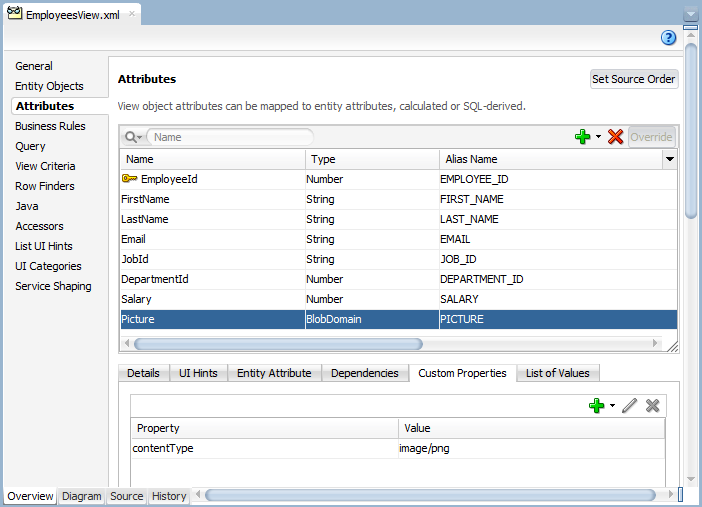Image resolution: width=702 pixels, height=507 pixels.
Task: Focus the Name search field
Action: pos(230,137)
